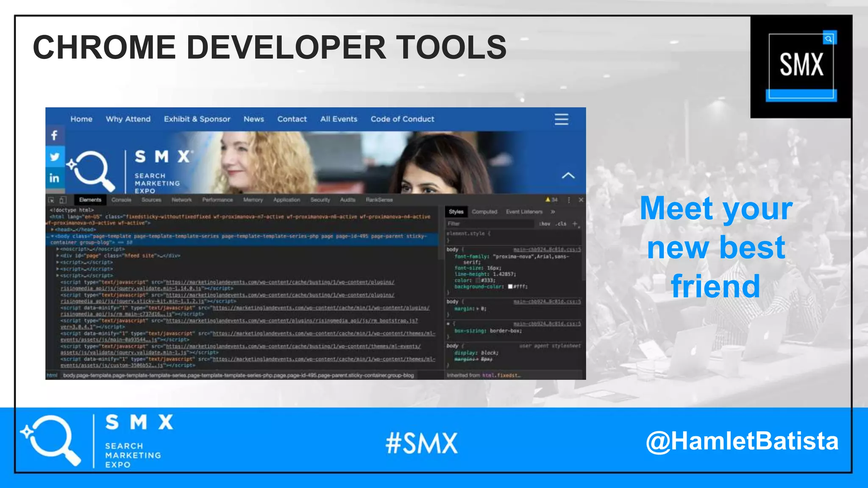Expand the div id="page" node
The image size is (868, 488).
pyautogui.click(x=58, y=256)
